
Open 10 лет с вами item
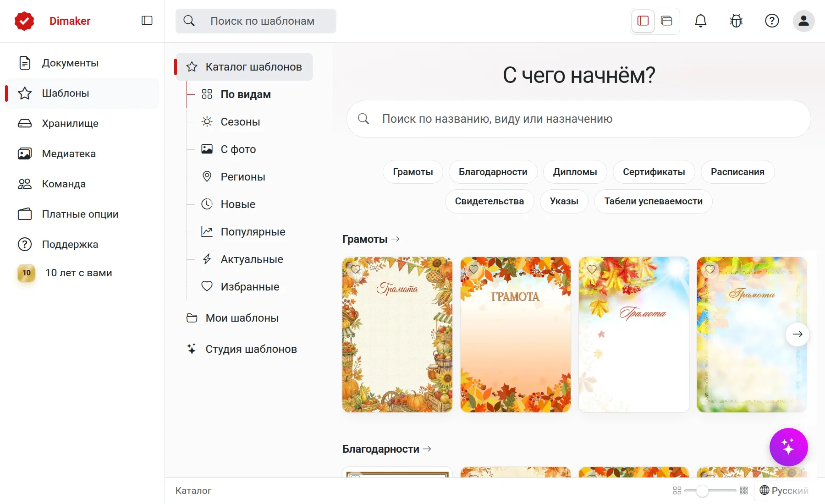point(82,273)
